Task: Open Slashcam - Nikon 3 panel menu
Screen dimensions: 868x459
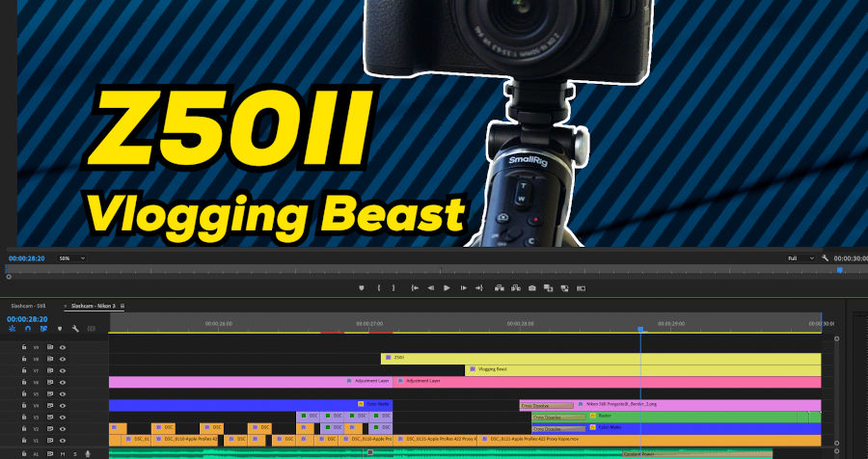Action: coord(122,306)
